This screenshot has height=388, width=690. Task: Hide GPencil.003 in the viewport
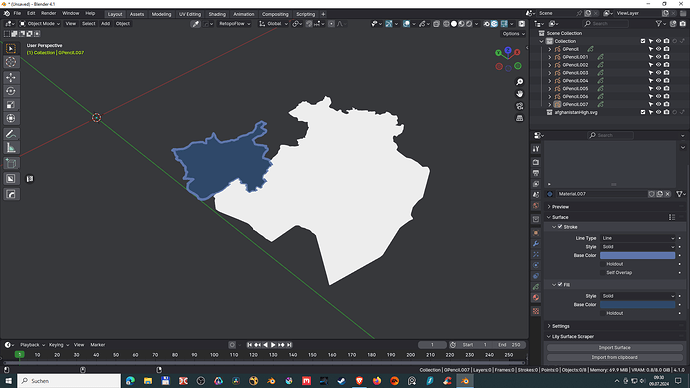[x=658, y=73]
